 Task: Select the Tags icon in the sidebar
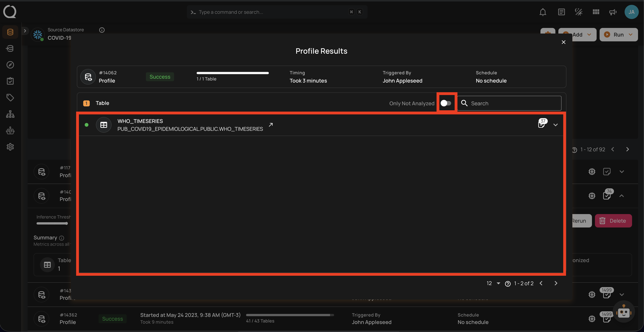pyautogui.click(x=10, y=97)
